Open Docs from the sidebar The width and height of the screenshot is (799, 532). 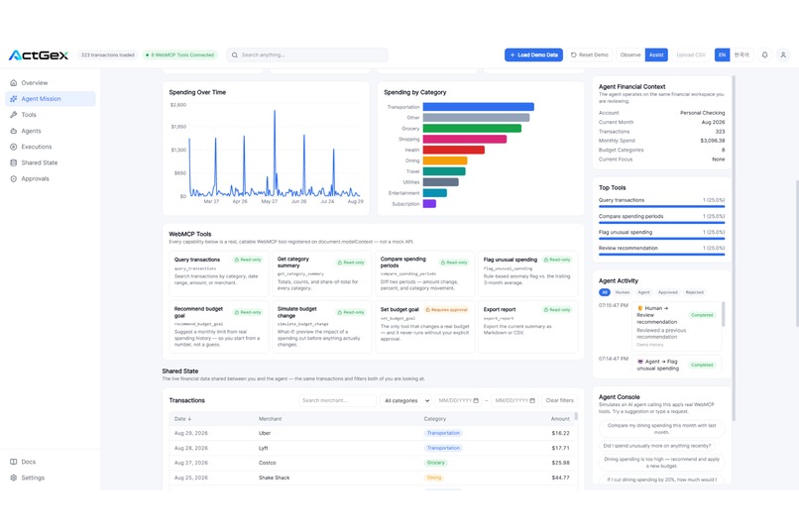pos(50,462)
